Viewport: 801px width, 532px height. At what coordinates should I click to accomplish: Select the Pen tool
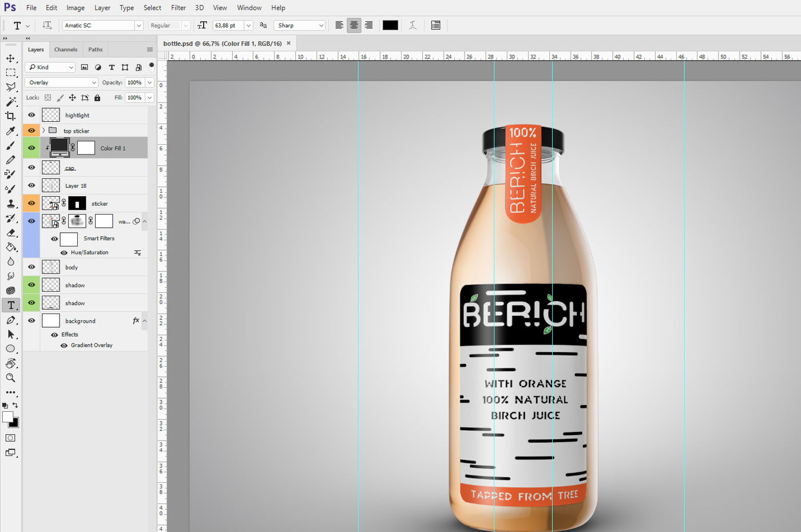[x=10, y=320]
